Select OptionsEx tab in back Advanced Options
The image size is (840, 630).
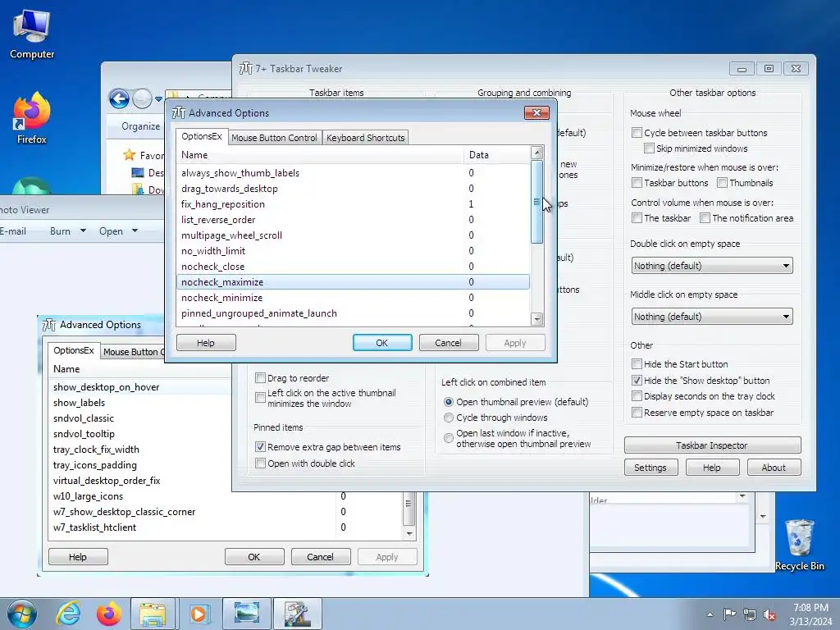73,350
